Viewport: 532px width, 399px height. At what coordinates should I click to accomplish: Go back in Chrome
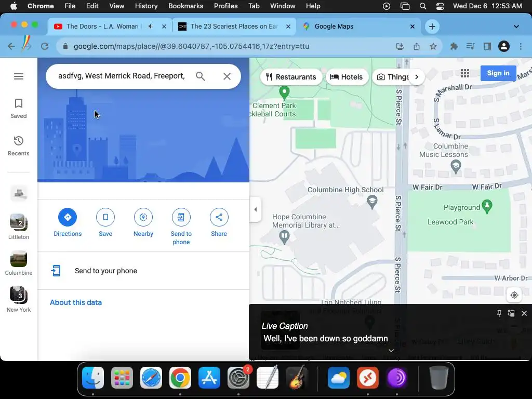[x=11, y=46]
